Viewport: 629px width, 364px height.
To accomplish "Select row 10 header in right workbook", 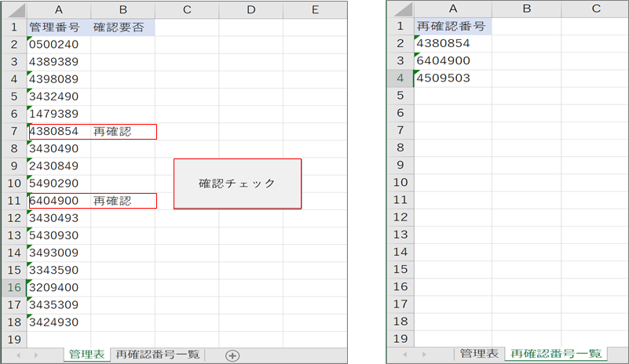I will point(400,183).
